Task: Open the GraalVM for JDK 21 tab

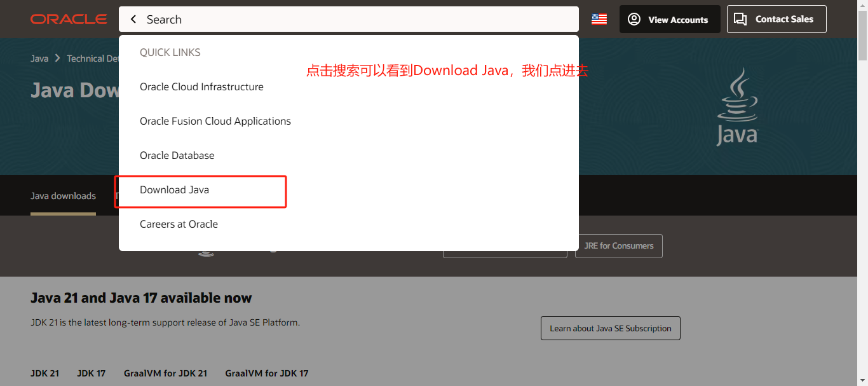Action: pos(166,373)
